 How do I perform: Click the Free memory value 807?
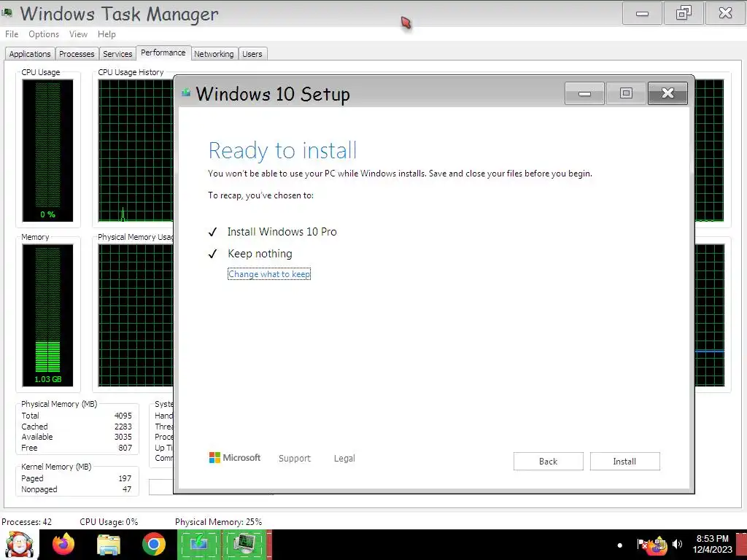pos(125,448)
